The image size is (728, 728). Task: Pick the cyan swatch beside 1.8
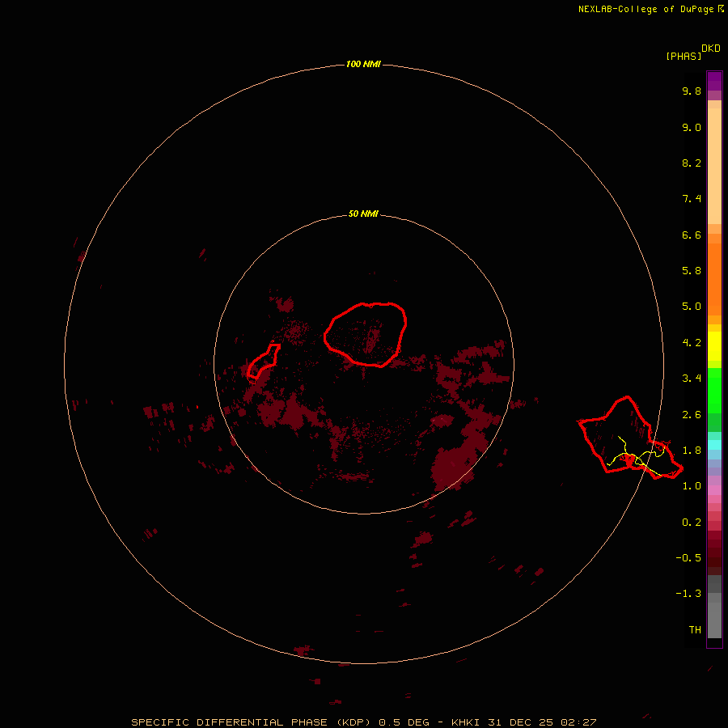(714, 445)
